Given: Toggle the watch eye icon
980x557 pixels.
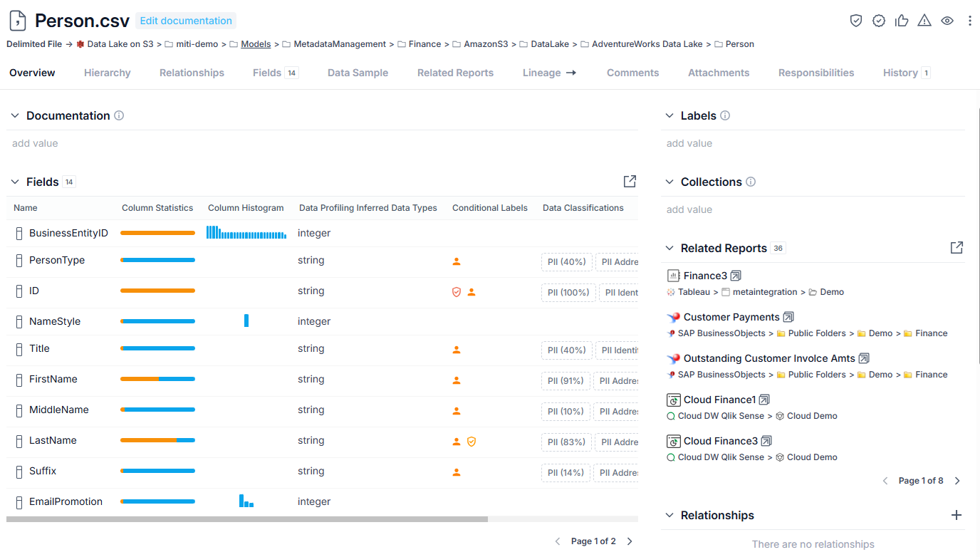Looking at the screenshot, I should coord(947,21).
